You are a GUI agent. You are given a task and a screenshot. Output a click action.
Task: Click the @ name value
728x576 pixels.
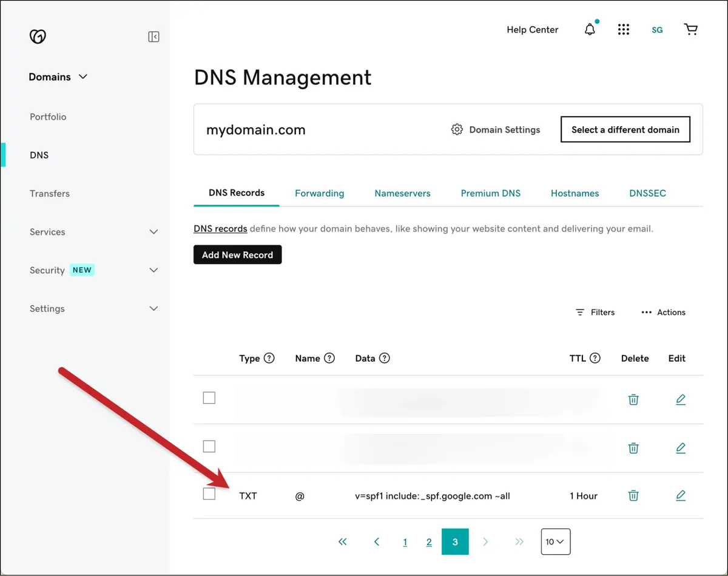point(300,496)
